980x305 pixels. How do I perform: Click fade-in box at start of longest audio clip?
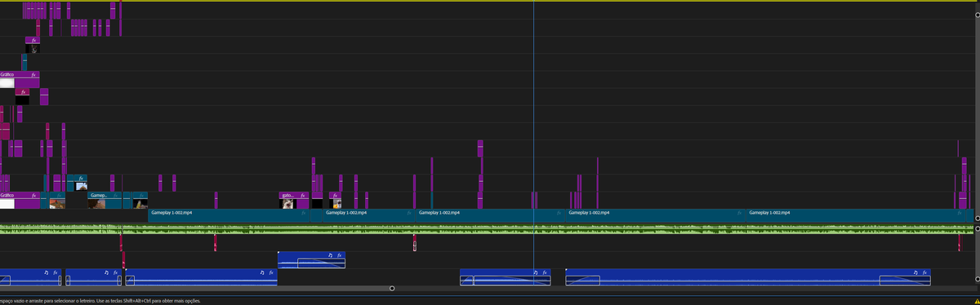click(x=583, y=281)
